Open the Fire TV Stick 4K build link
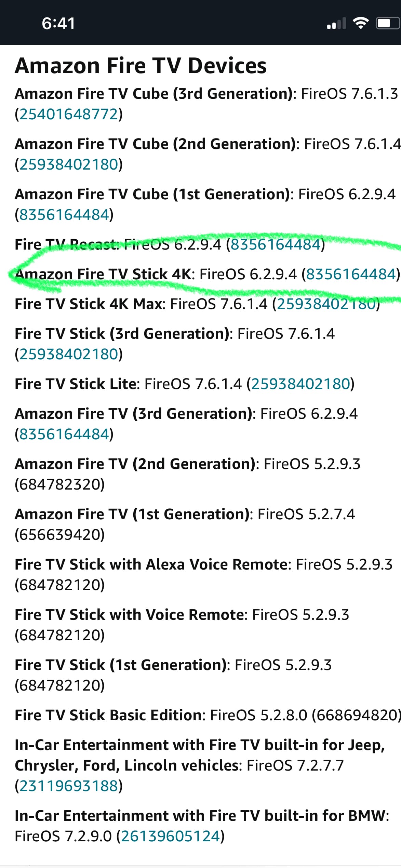Image resolution: width=401 pixels, height=868 pixels. pos(350,274)
